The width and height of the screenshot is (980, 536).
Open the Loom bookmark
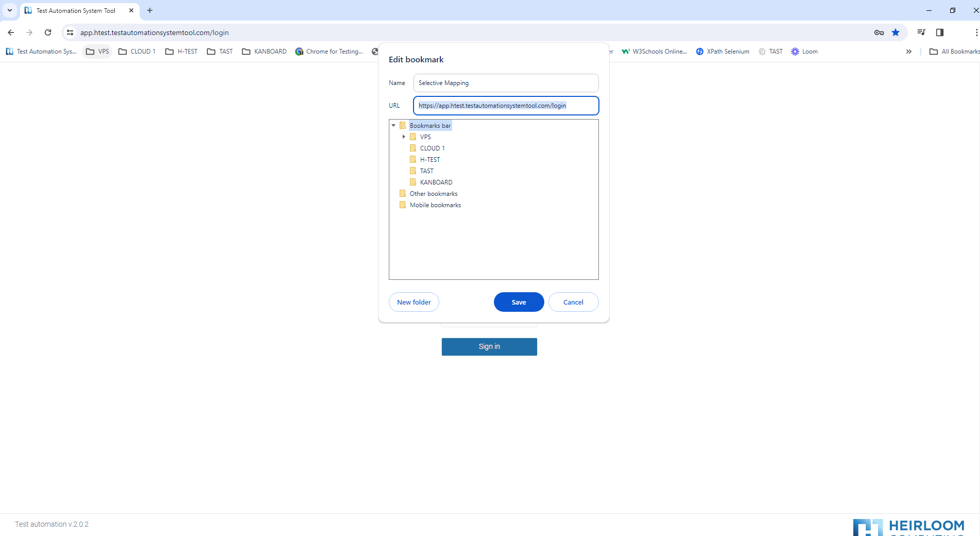pyautogui.click(x=804, y=52)
